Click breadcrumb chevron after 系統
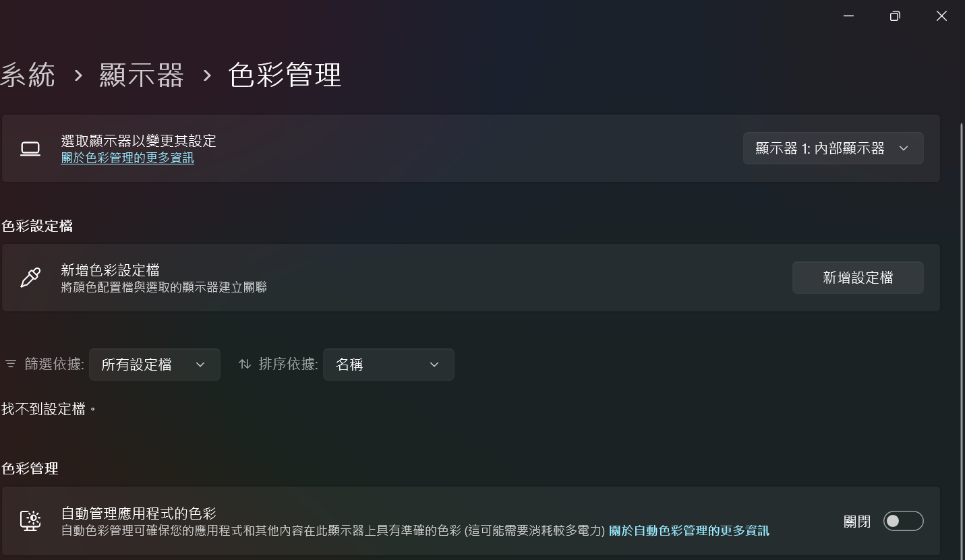Screen dimensions: 965x560 click(78, 75)
